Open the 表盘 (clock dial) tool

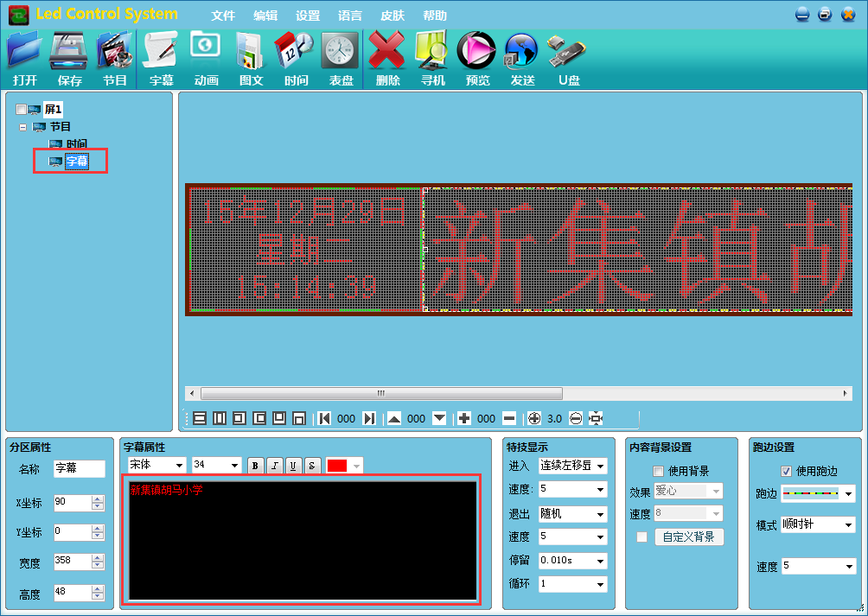point(341,58)
